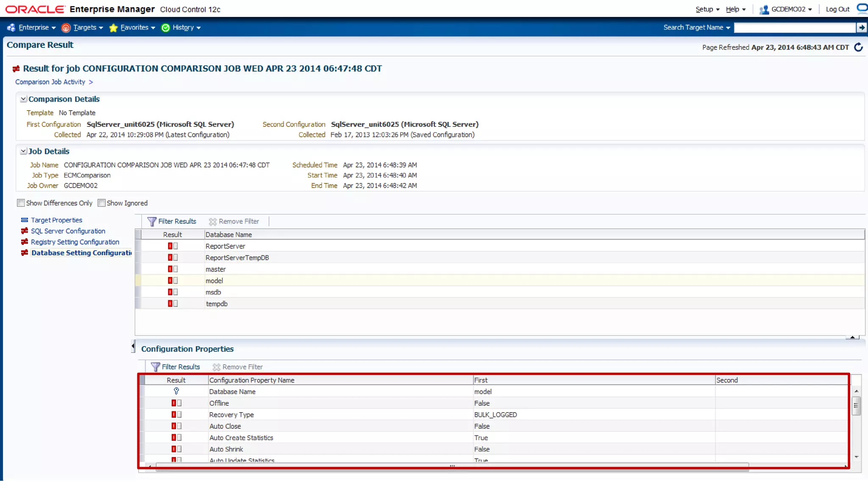The height and width of the screenshot is (488, 868).
Task: Collapse the Comparison Details section
Action: point(24,99)
